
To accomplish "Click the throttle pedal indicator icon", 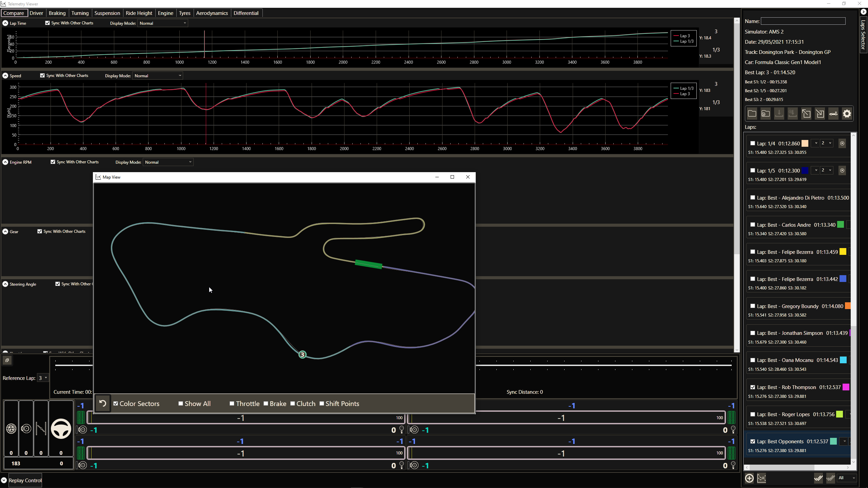I will (x=41, y=429).
